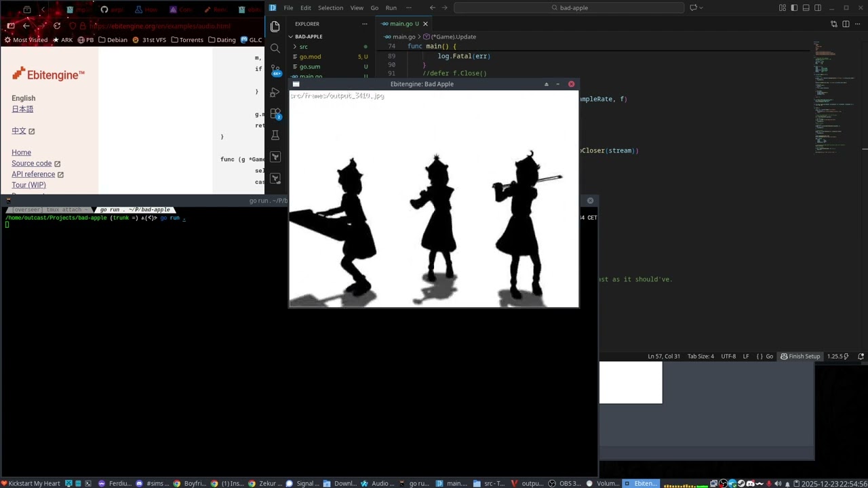Viewport: 868px width, 488px height.
Task: Open the Edit menu in VS Code
Action: (x=306, y=8)
